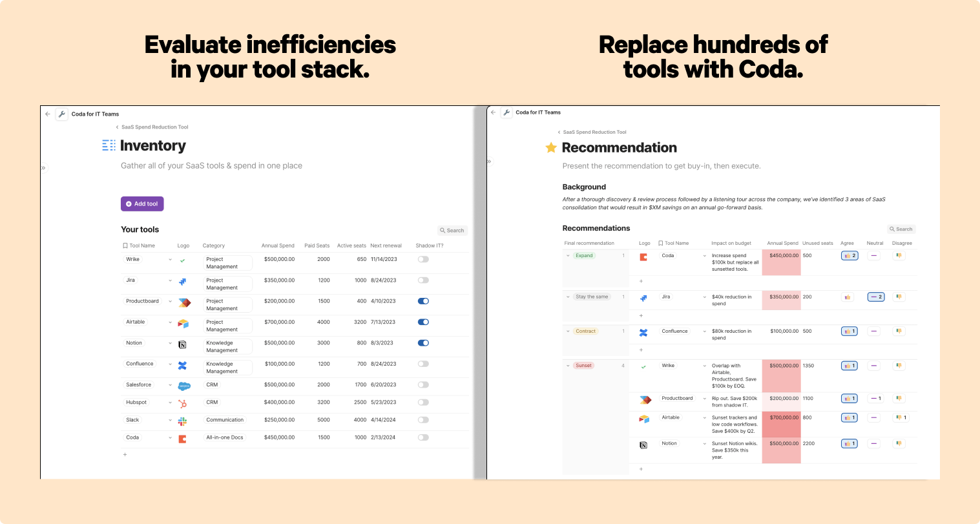Disable Shadow IT toggle for Notion

pyautogui.click(x=423, y=343)
